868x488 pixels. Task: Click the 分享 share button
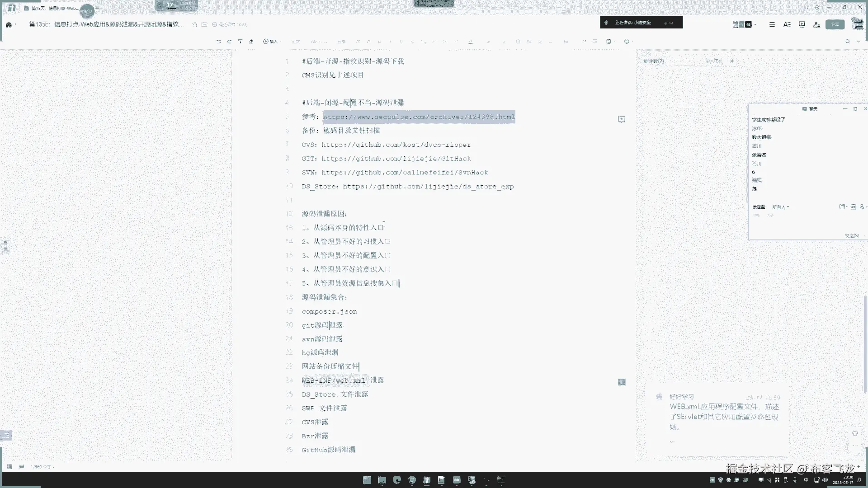pos(835,24)
